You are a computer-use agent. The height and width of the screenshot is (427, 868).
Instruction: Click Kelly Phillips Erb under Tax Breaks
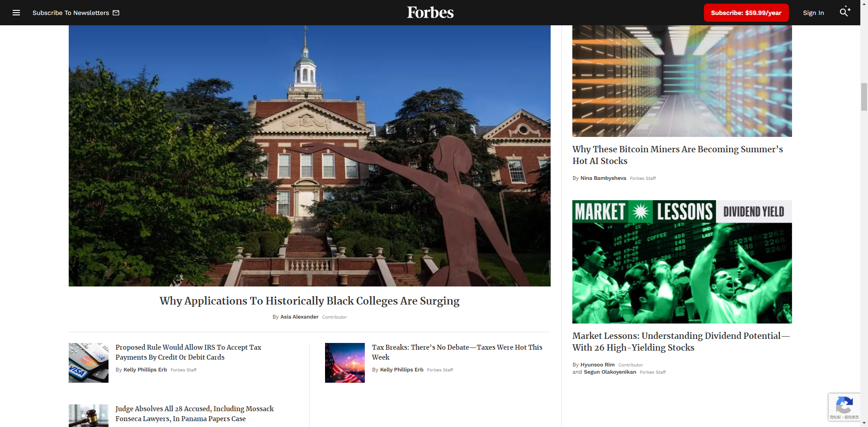(x=401, y=370)
